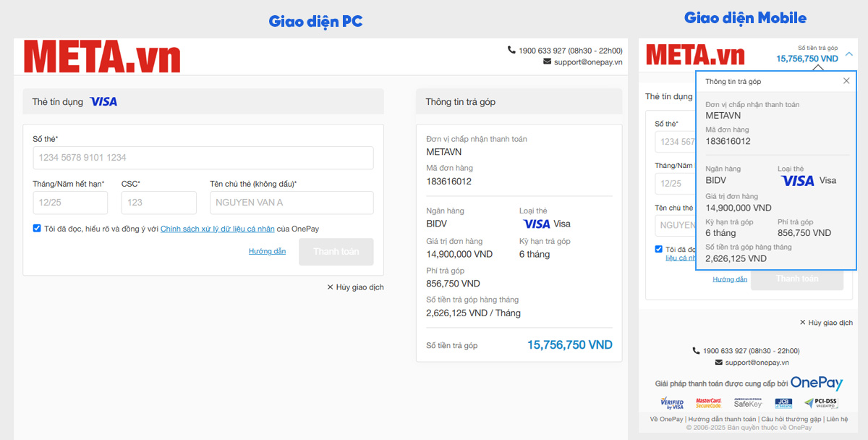Image resolution: width=868 pixels, height=440 pixels.
Task: Click order code 183616012 in Mobile popup
Action: 728,141
